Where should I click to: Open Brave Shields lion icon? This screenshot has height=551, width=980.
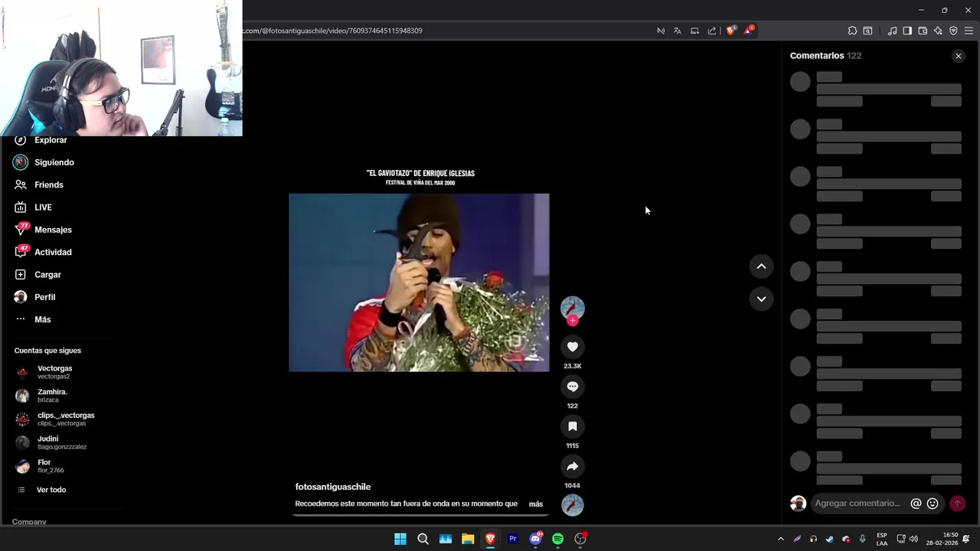click(731, 31)
